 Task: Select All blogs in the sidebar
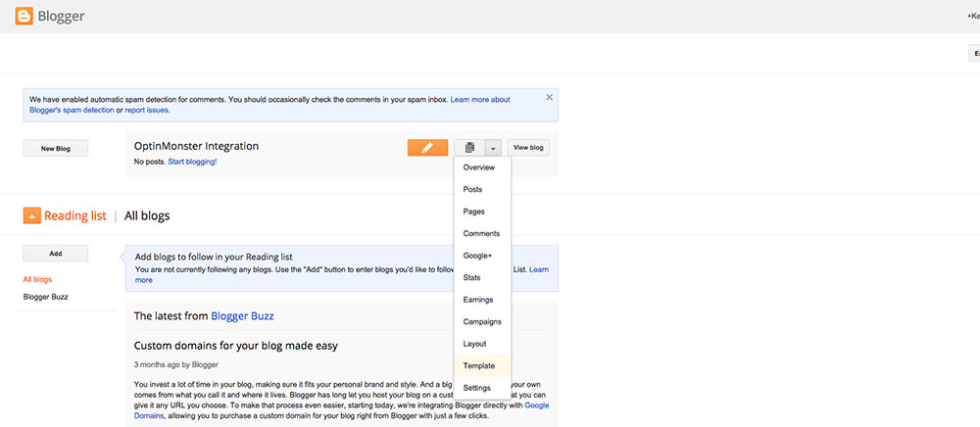37,279
